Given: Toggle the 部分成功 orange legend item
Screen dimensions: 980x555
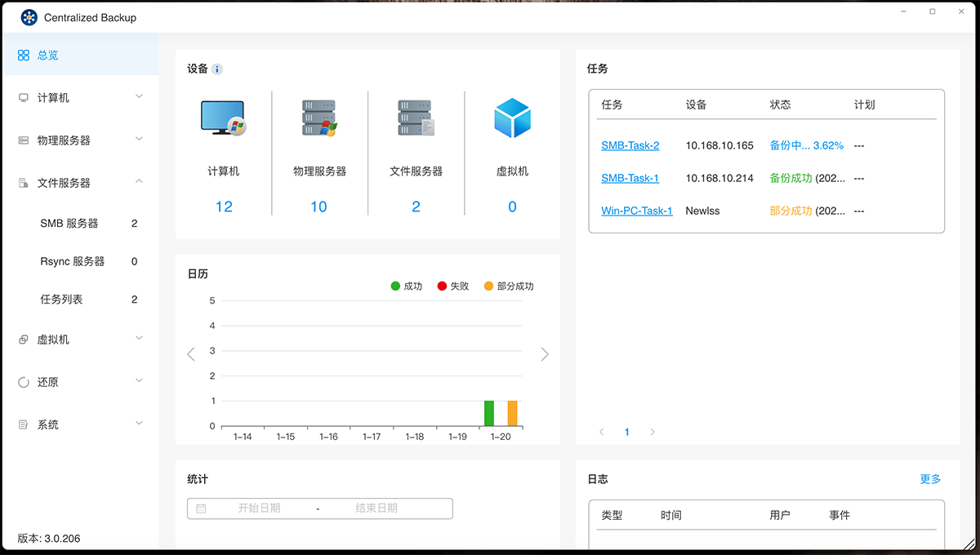Looking at the screenshot, I should 508,286.
